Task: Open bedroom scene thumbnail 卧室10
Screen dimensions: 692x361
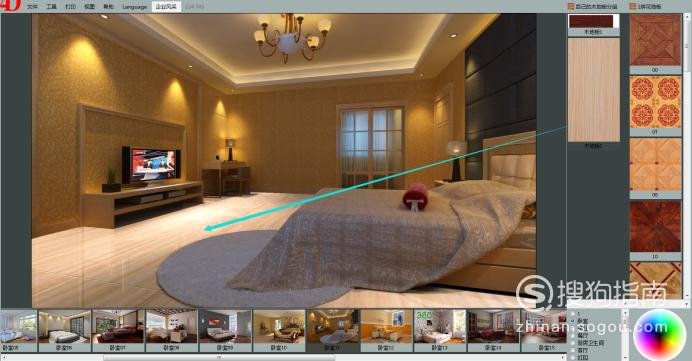Action: pyautogui.click(x=279, y=330)
